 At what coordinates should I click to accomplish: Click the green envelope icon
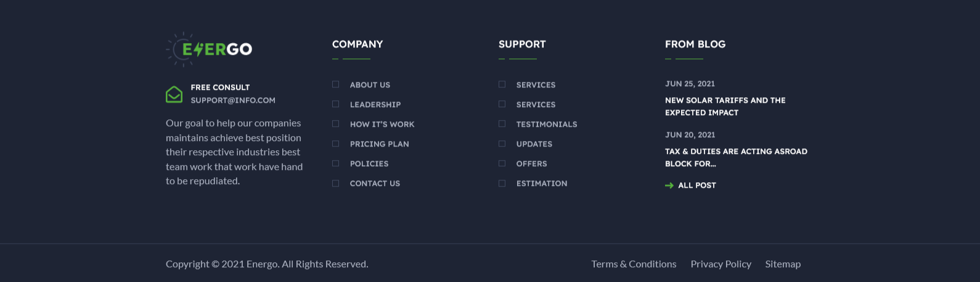click(x=174, y=94)
